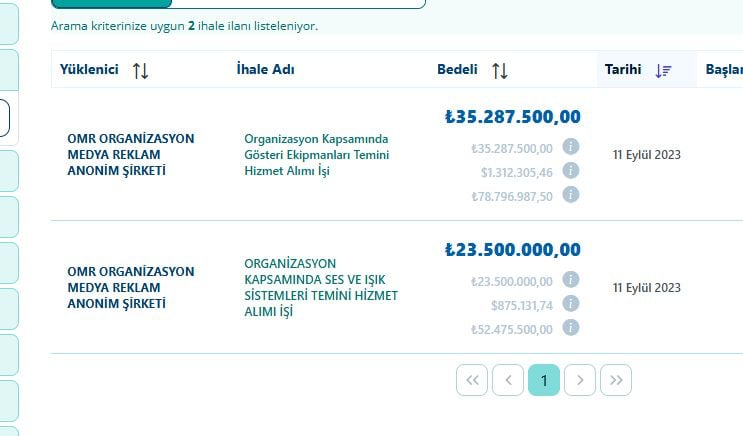Image resolution: width=743 pixels, height=436 pixels.
Task: Open the Gösteri Ekipmanları Temini tender link
Action: [316, 155]
